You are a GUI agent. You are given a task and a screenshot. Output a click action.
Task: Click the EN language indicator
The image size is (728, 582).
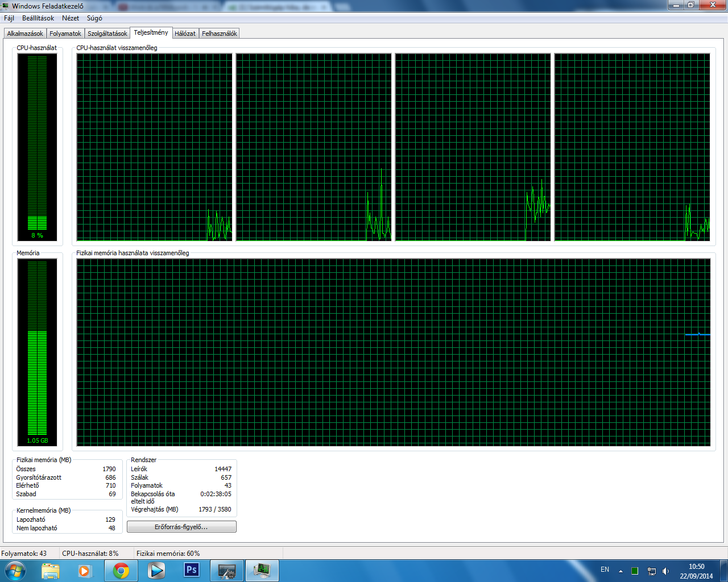click(x=605, y=569)
